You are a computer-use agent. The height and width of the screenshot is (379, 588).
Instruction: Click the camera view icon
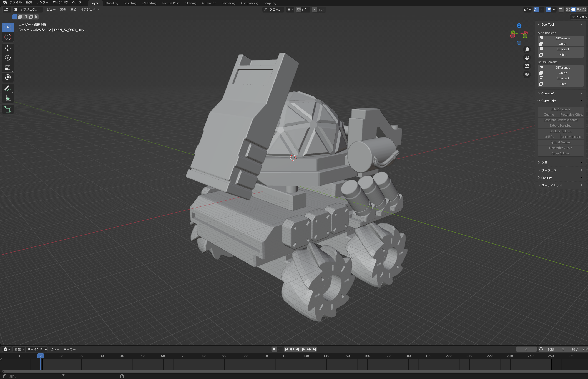(x=527, y=66)
